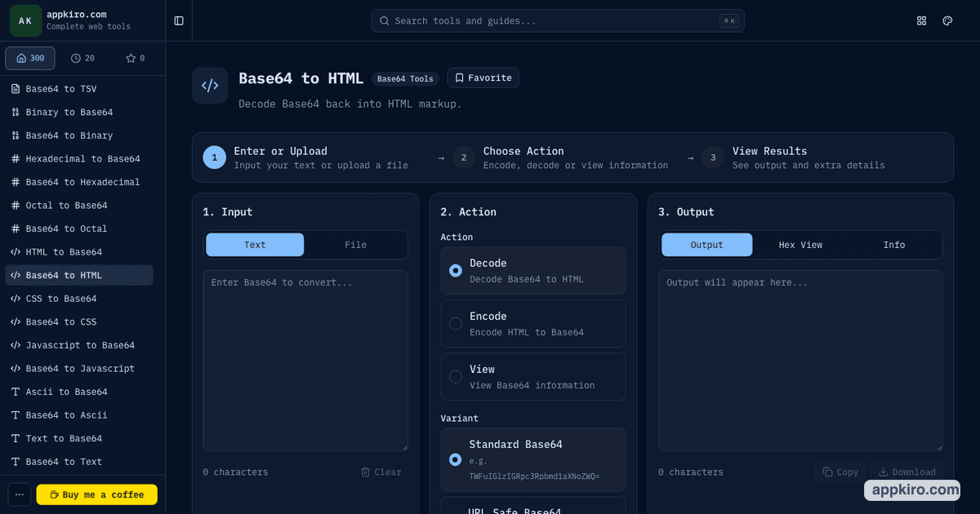The width and height of the screenshot is (980, 514).
Task: Switch to the Output tab
Action: 707,245
